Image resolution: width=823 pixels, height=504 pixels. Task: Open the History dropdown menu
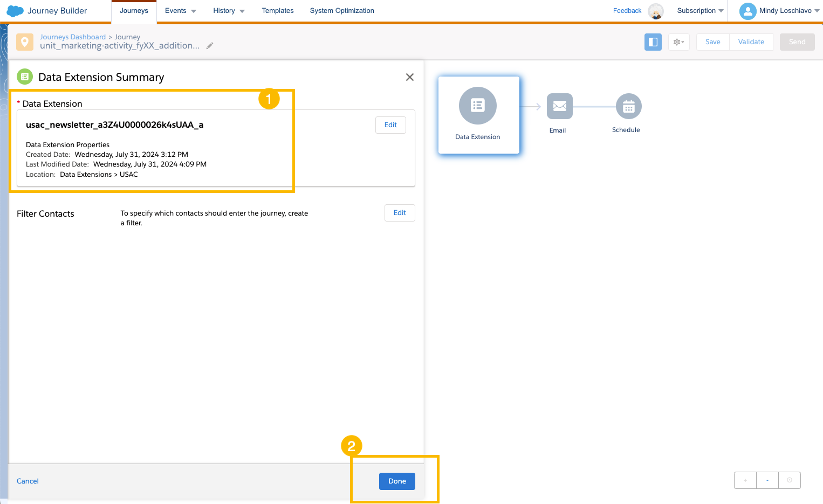click(229, 10)
